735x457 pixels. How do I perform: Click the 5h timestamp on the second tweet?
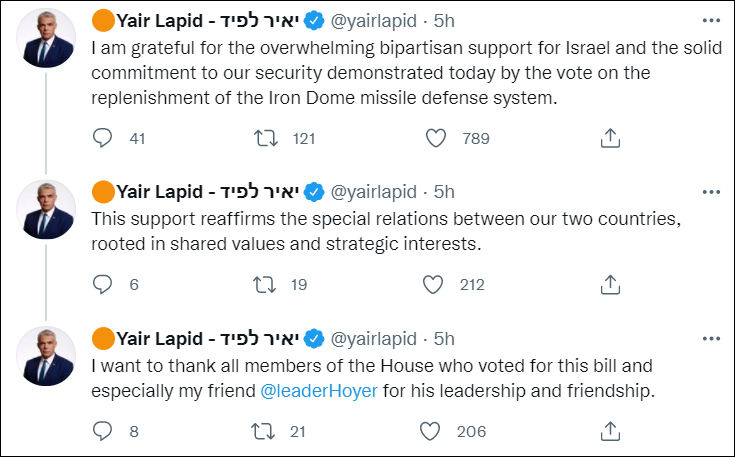(x=444, y=190)
